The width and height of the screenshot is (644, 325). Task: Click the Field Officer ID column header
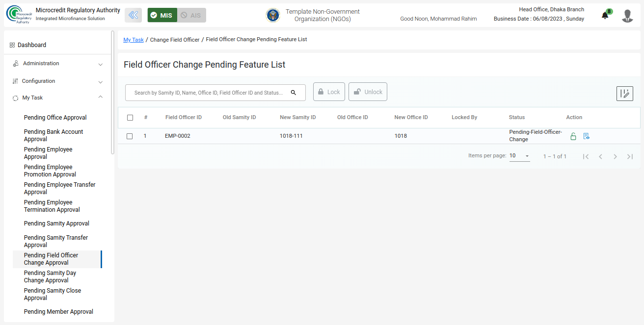[184, 118]
